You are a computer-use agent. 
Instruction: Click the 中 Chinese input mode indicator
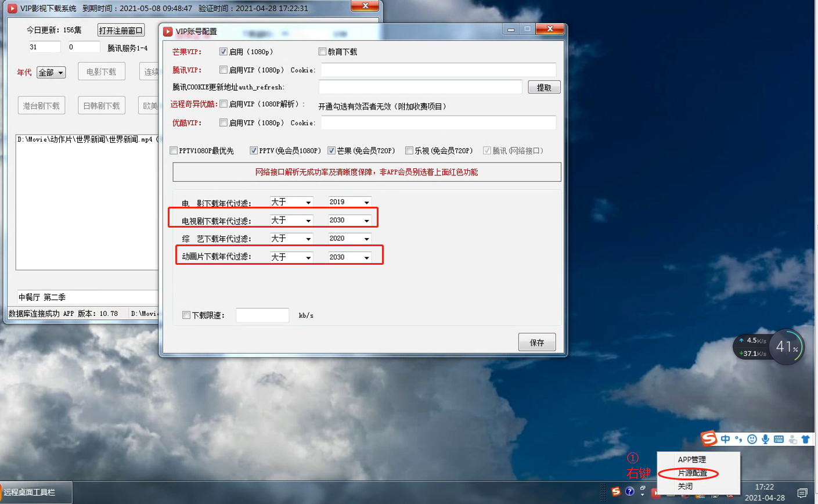[x=726, y=440]
